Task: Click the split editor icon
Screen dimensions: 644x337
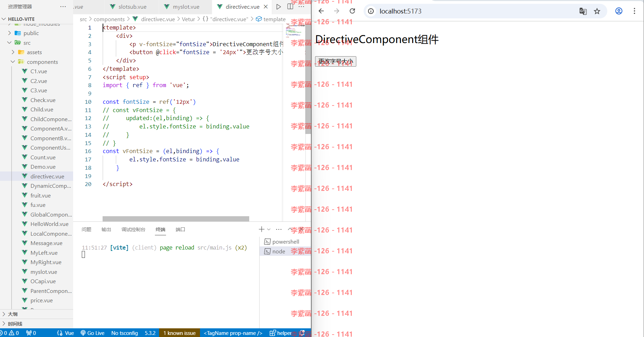Action: (290, 7)
